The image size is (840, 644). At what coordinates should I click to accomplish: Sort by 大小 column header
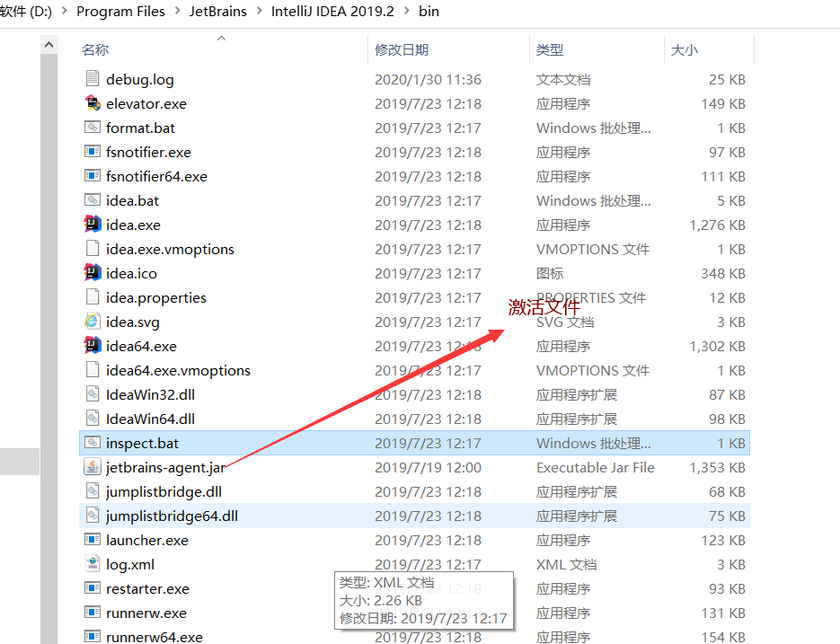[684, 49]
